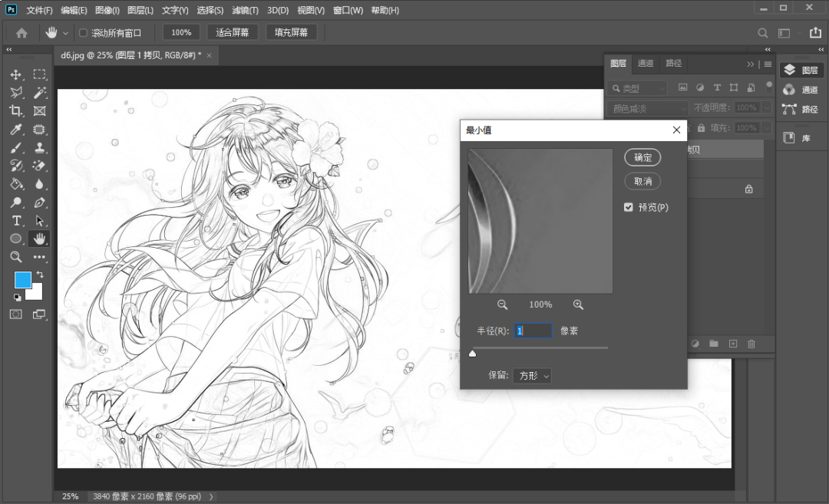Click the 取消 button in the dialog
829x504 pixels.
click(642, 182)
